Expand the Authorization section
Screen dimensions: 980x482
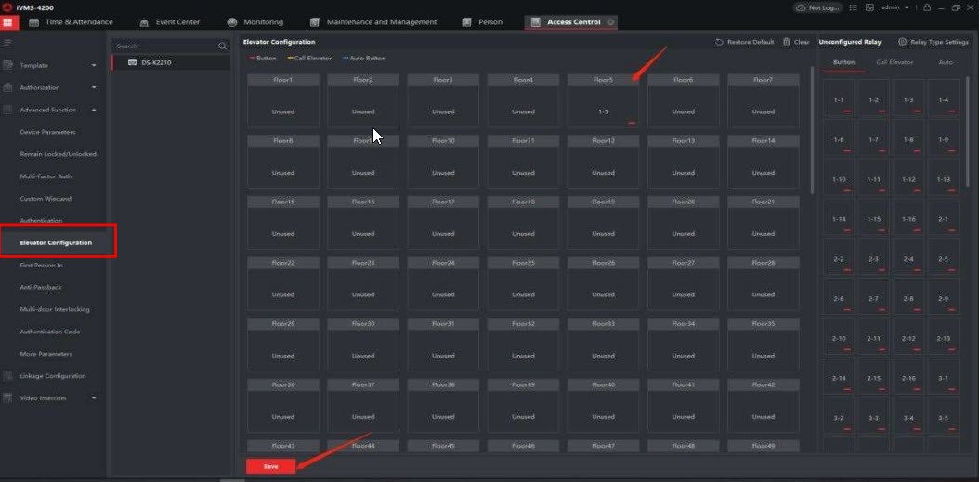[x=93, y=88]
